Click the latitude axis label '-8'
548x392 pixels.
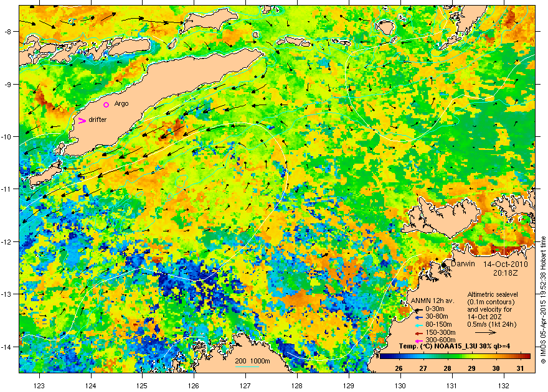pos(7,32)
